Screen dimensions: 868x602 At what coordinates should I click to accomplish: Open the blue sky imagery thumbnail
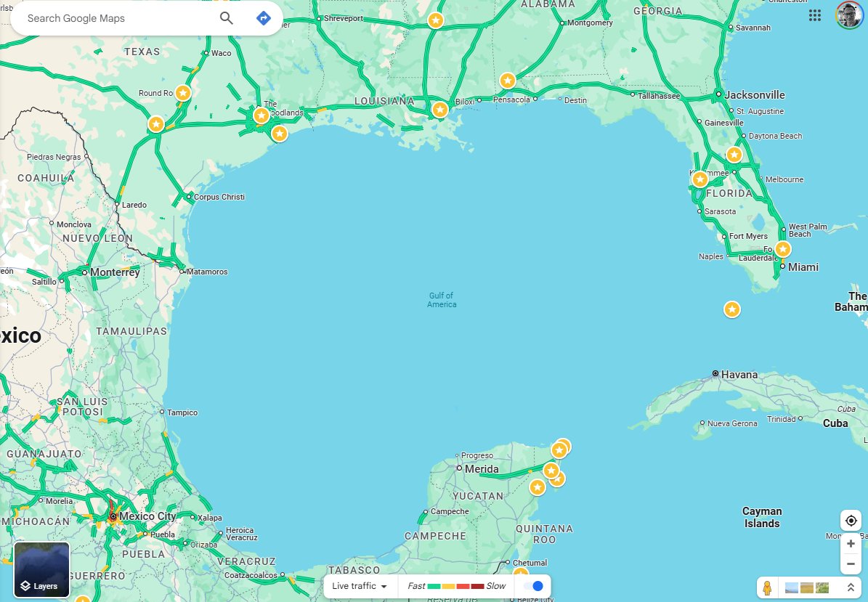pos(792,587)
